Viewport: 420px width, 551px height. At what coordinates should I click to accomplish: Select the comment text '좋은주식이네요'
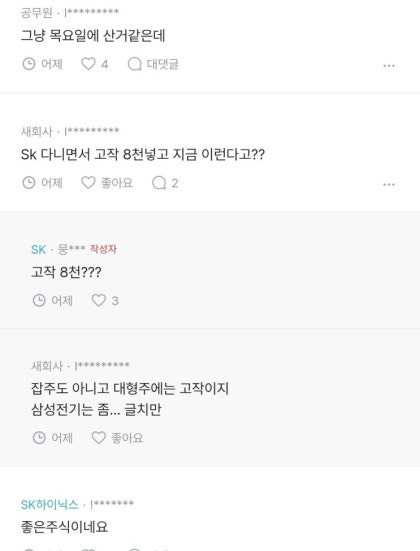64,526
